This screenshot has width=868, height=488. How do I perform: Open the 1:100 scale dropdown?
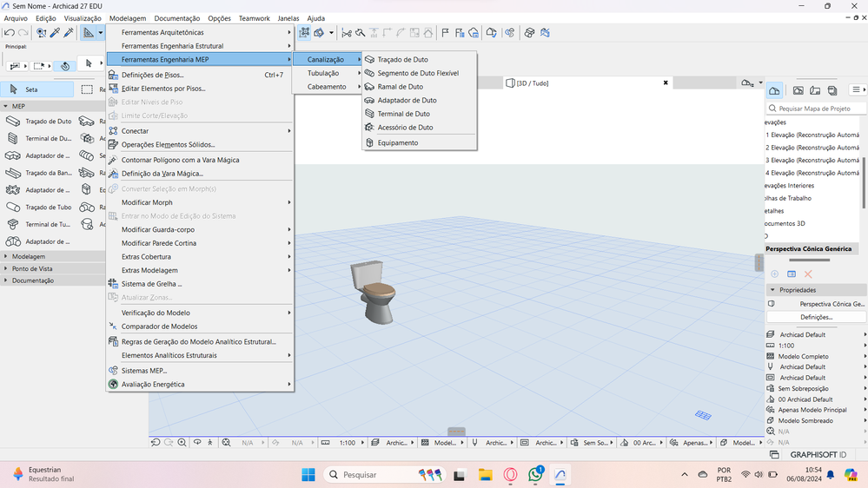pos(348,443)
